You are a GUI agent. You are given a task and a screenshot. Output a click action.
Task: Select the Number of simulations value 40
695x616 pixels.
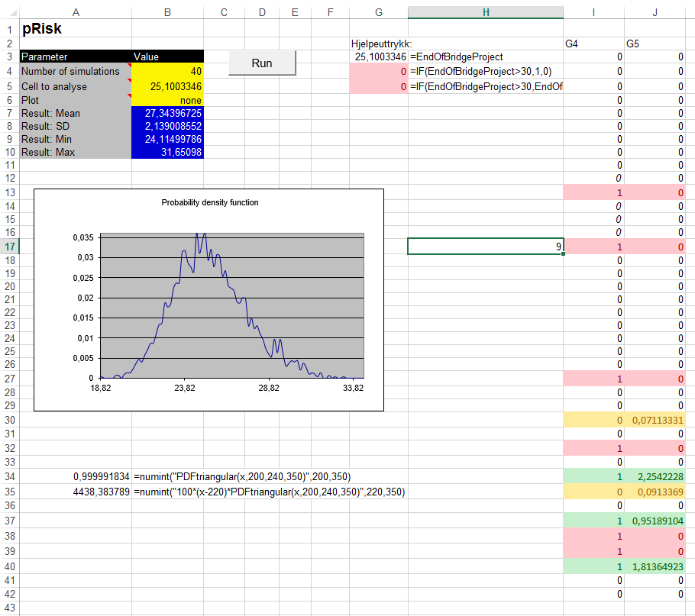167,71
